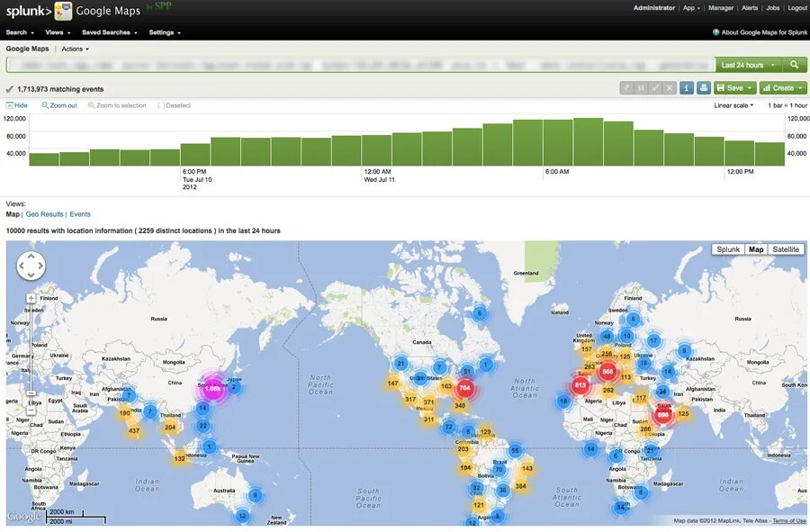Viewport: 810px width, 532px height.
Task: Open the Views menu
Action: click(x=58, y=32)
